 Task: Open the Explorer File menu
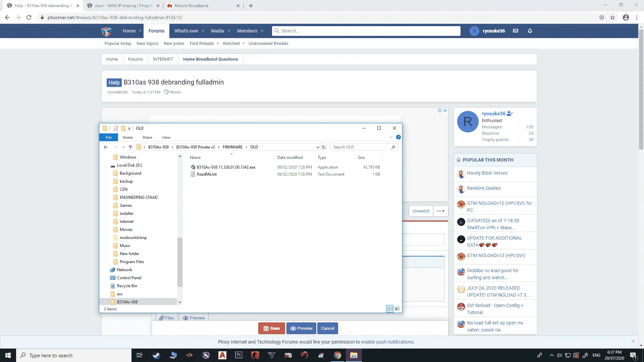109,137
